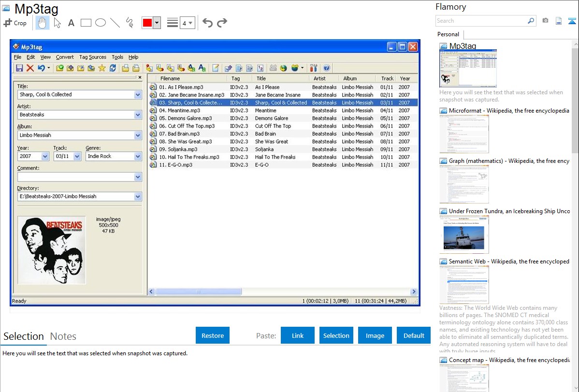
Task: Undo the last annotation
Action: pyautogui.click(x=207, y=23)
